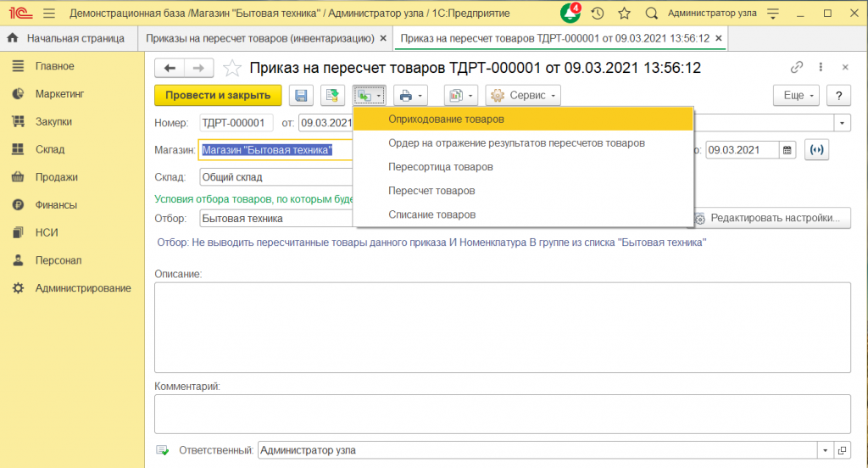Open the reports dropdown icon button
This screenshot has height=468, width=868.
click(x=460, y=95)
